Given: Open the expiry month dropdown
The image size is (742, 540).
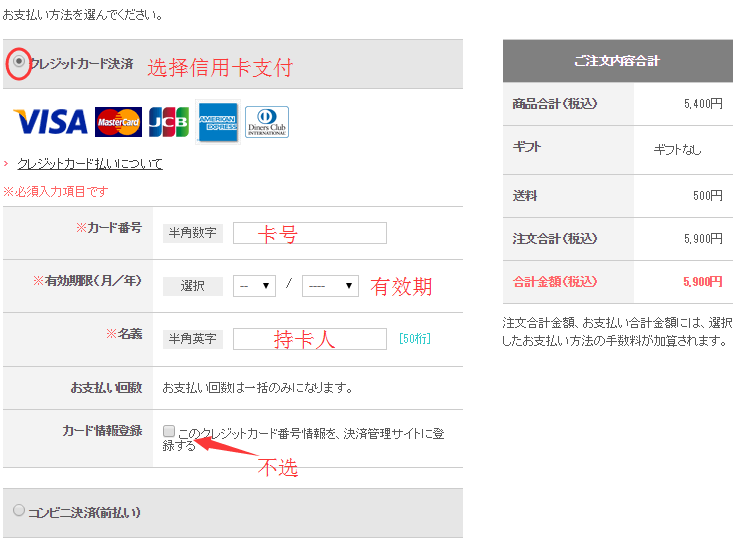Looking at the screenshot, I should (255, 286).
